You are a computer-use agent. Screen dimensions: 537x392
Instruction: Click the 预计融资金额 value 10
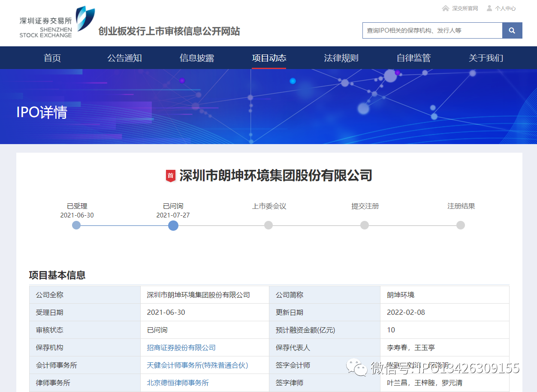(391, 330)
